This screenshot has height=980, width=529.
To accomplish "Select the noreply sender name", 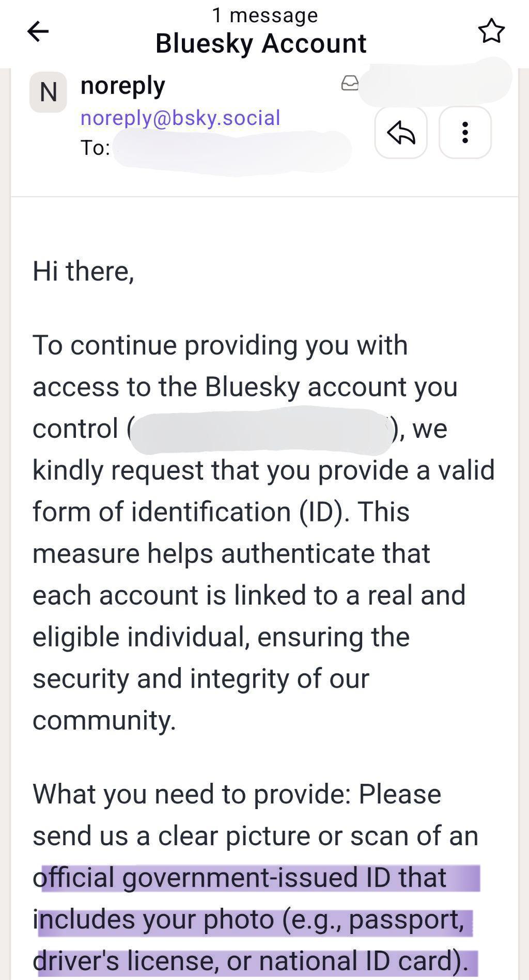I will coord(123,85).
